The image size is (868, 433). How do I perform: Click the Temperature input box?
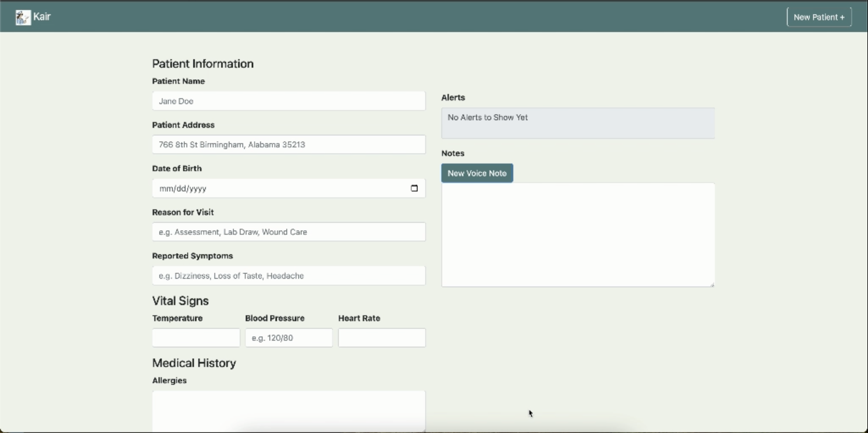click(196, 338)
